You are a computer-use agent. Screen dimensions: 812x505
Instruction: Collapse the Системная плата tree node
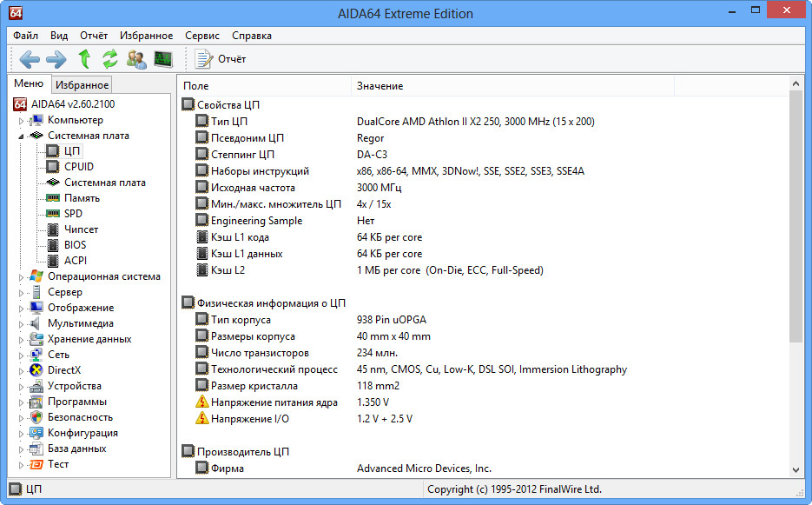tap(21, 136)
